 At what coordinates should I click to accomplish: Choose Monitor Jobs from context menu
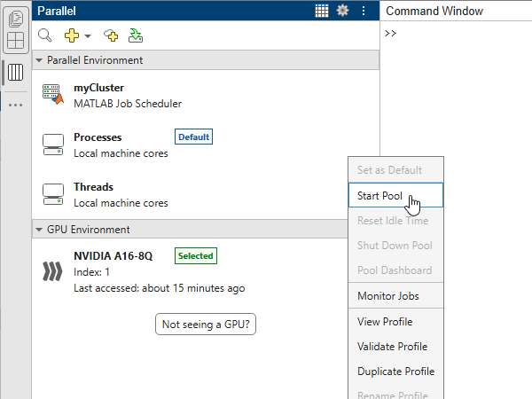point(395,296)
